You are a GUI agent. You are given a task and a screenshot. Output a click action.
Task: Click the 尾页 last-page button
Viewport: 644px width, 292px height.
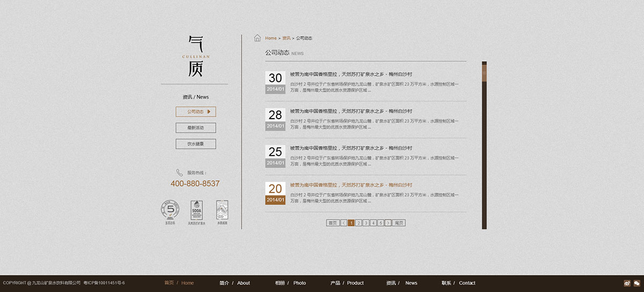399,223
